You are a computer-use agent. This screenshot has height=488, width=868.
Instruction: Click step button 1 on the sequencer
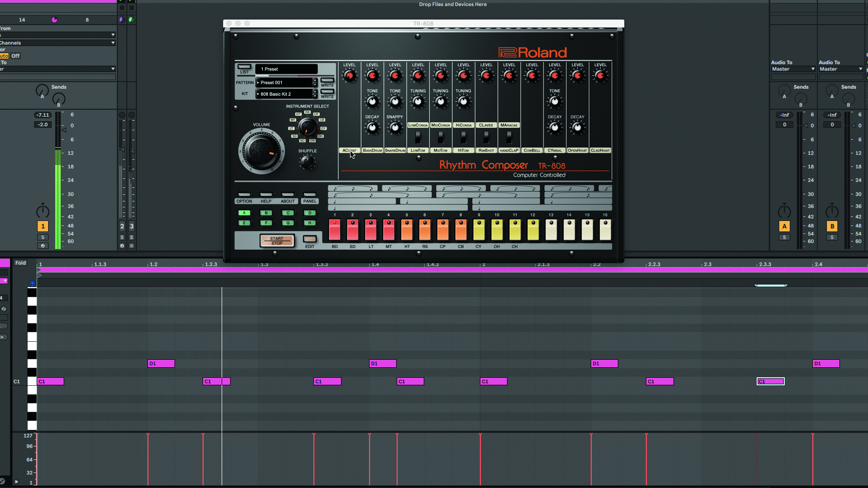(x=334, y=229)
